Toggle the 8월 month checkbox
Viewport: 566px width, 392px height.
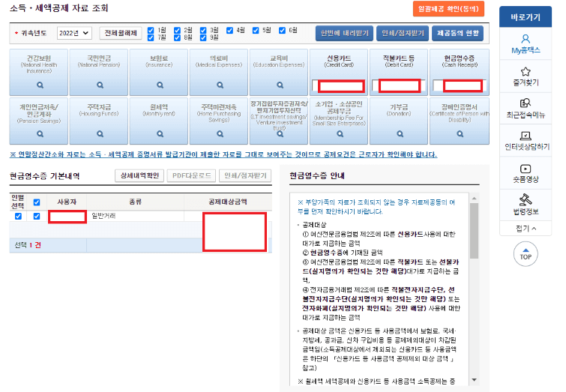(x=177, y=37)
